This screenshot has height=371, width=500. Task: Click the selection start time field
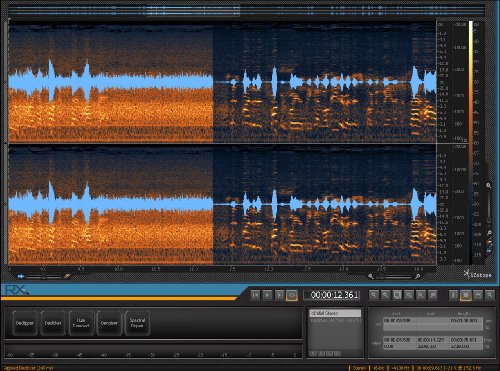tap(399, 321)
